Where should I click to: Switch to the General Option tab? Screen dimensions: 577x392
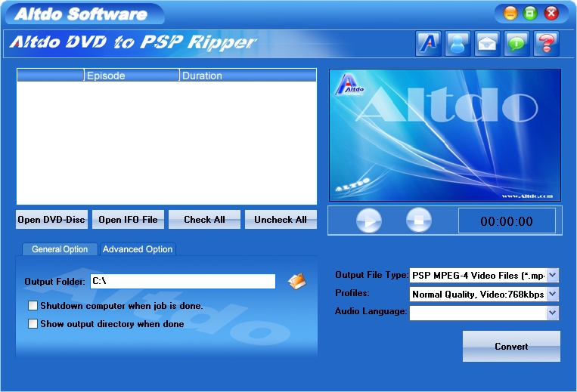pos(60,249)
